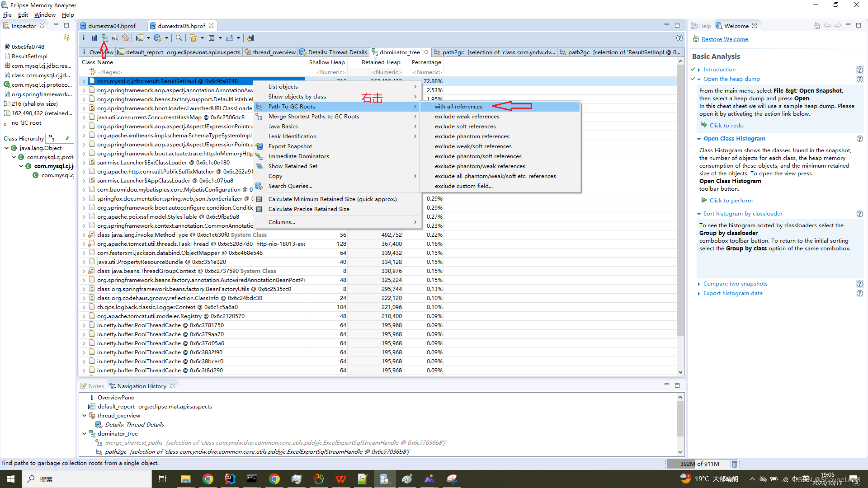Click the Calculate Retained Size calculator icon
The height and width of the screenshot is (488, 868).
coord(212,38)
